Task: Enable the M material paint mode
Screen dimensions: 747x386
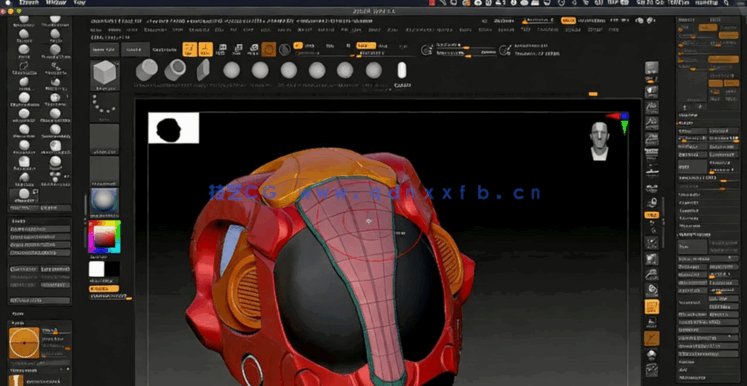Action: pyautogui.click(x=348, y=46)
